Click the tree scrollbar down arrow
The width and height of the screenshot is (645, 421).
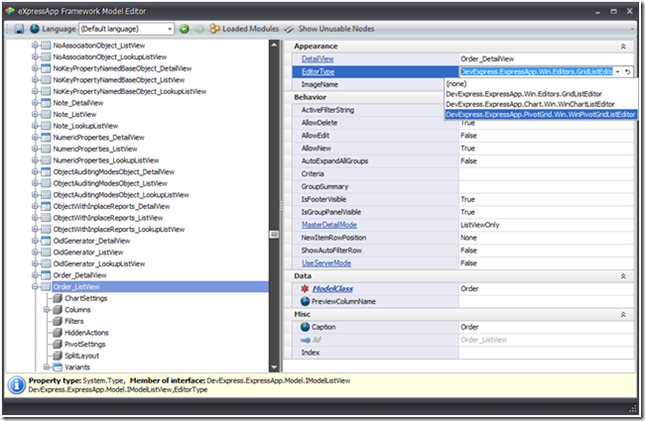(274, 367)
